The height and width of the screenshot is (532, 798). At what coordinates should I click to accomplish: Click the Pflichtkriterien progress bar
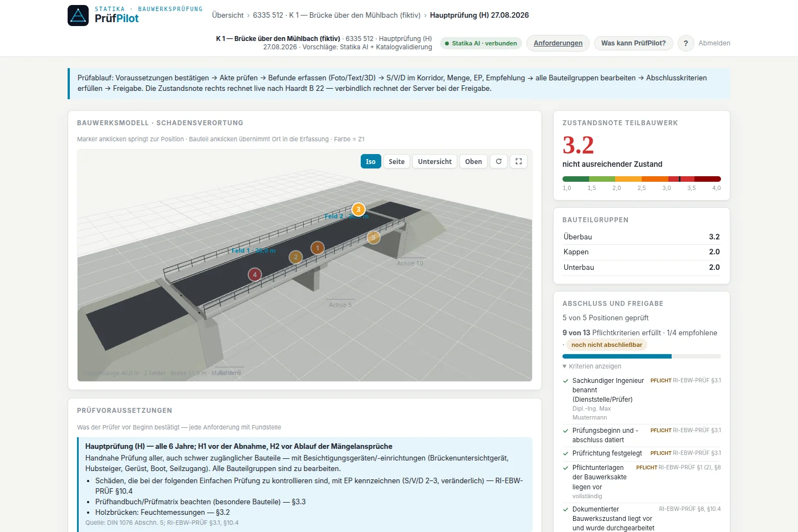(x=642, y=356)
